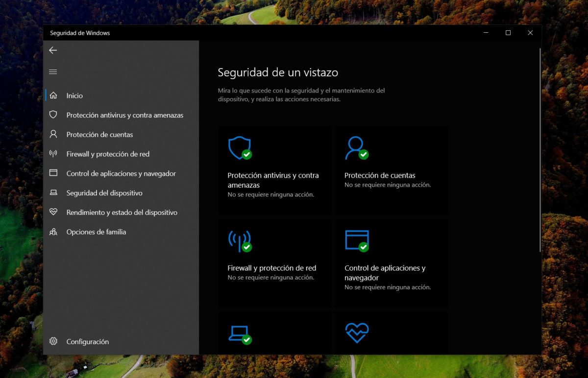Image resolution: width=588 pixels, height=378 pixels.
Task: Open Firewall y protección de red via its icon
Action: pyautogui.click(x=53, y=154)
